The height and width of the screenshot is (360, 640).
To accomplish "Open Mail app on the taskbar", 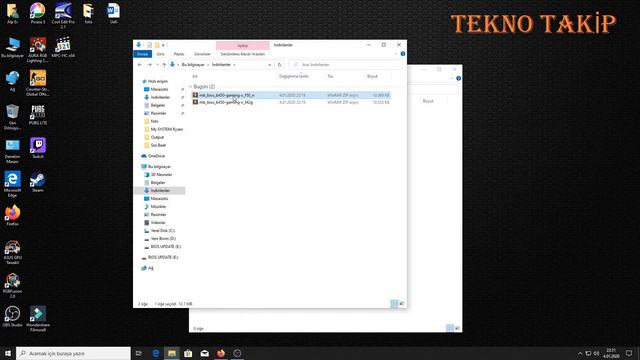I will [x=204, y=353].
